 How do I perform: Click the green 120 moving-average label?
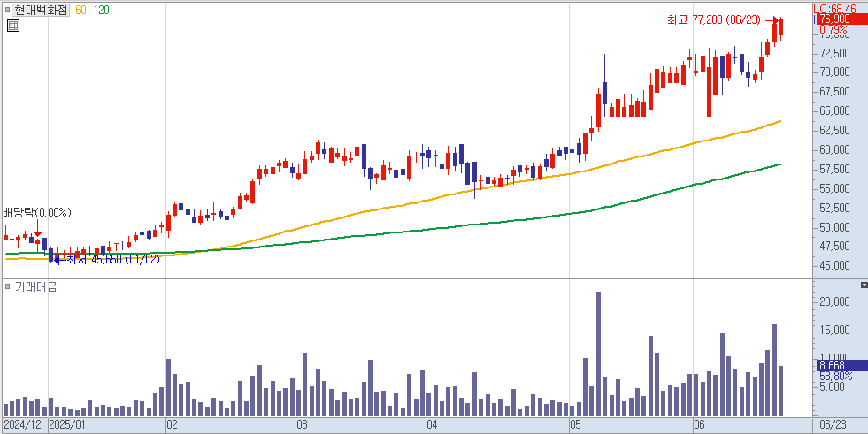[x=100, y=10]
